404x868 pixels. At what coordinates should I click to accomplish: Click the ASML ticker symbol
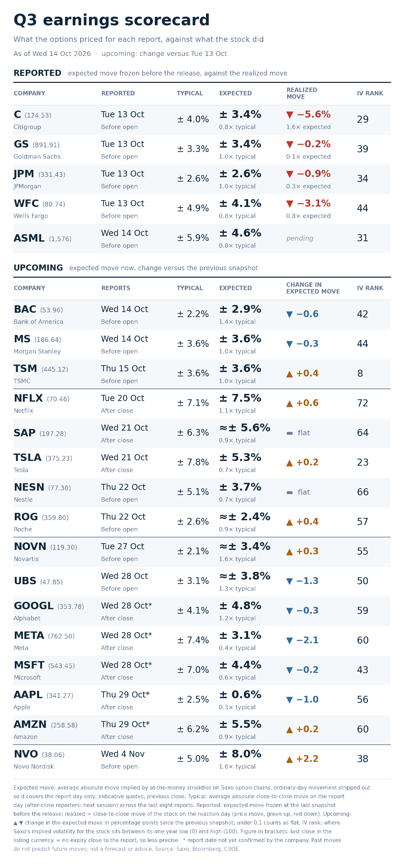pos(29,238)
